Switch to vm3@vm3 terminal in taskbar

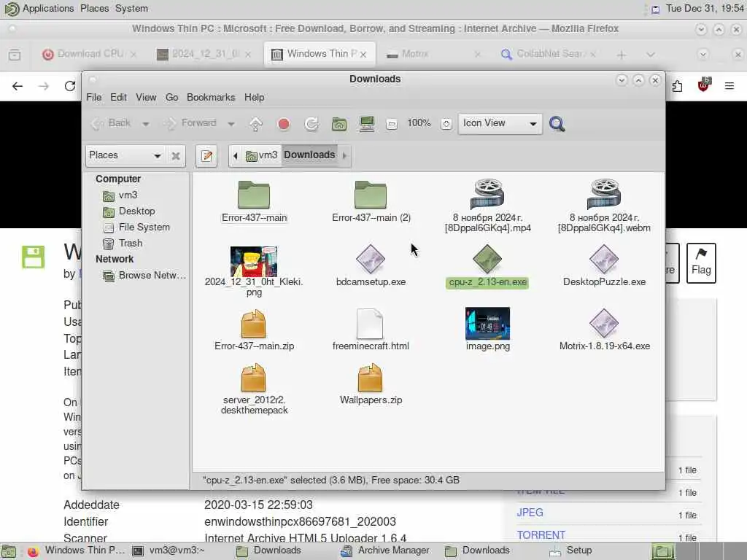pyautogui.click(x=169, y=551)
